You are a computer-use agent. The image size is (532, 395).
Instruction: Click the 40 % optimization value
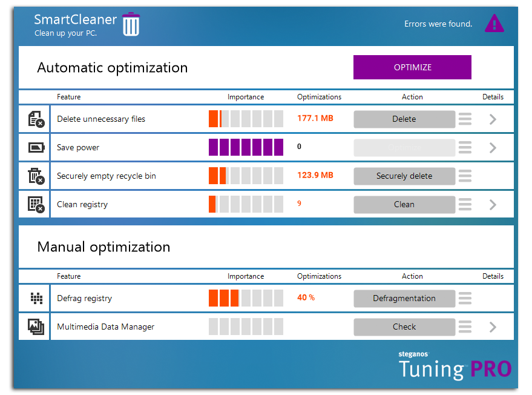pyautogui.click(x=306, y=297)
